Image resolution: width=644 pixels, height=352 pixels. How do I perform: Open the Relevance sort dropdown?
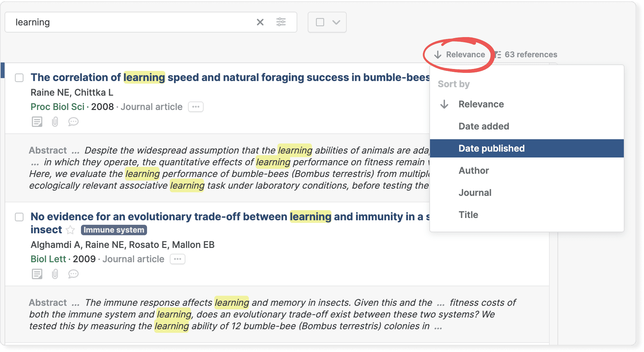460,55
